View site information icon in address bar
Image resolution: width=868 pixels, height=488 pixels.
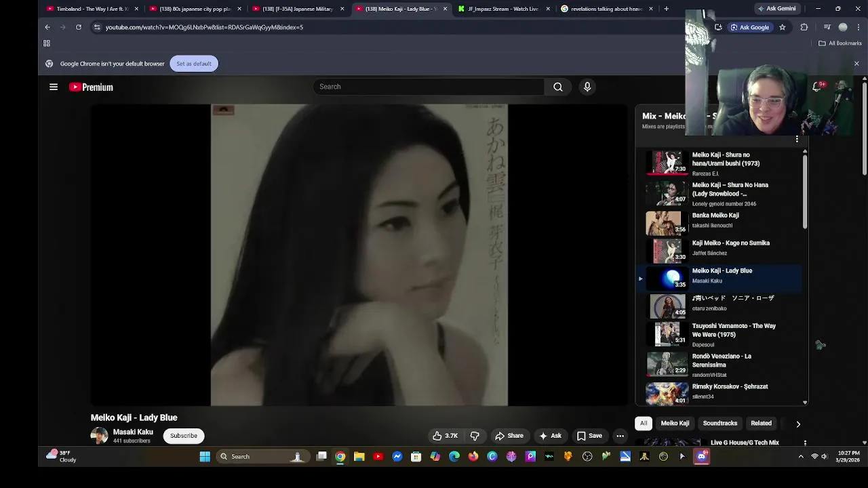[x=97, y=27]
